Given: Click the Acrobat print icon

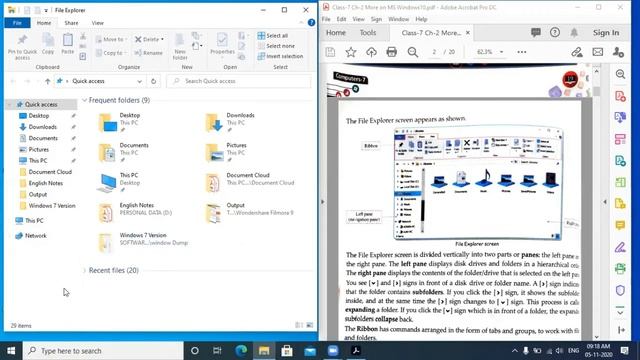Looking at the screenshot, I should point(391,52).
